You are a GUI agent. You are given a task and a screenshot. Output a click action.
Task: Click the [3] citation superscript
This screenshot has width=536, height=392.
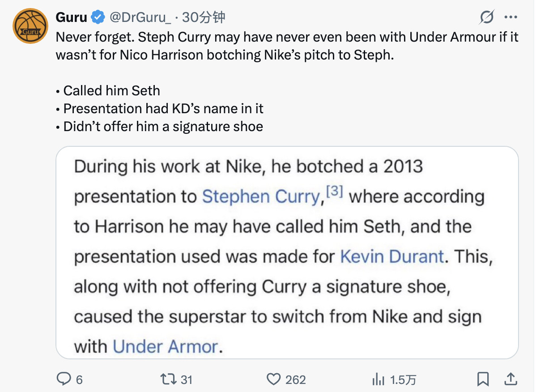pos(335,192)
